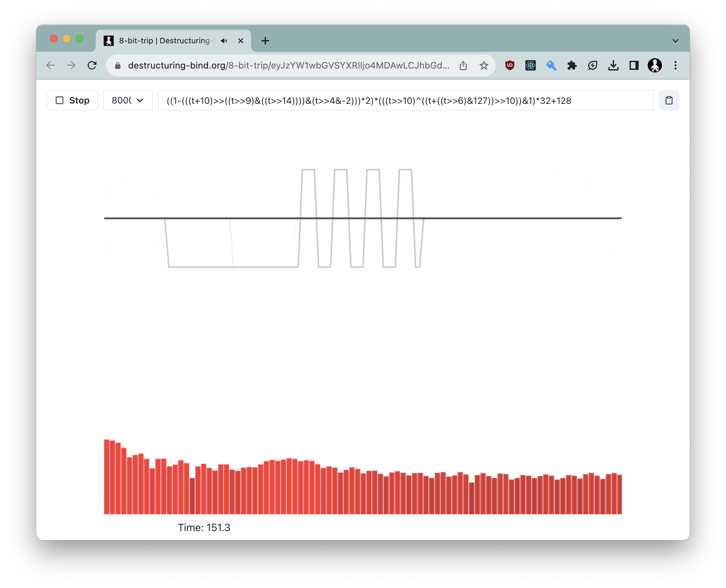The image size is (726, 588).
Task: Stop the audio playback
Action: click(x=72, y=101)
